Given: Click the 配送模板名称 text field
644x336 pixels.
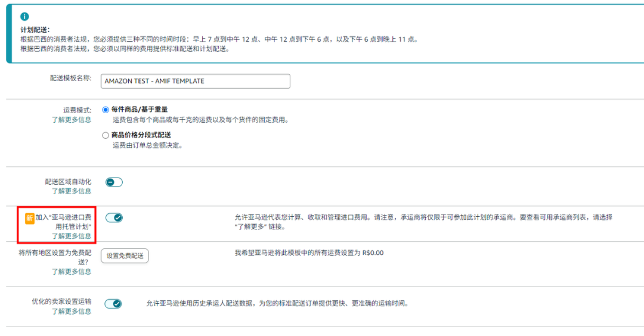Looking at the screenshot, I should coord(195,81).
